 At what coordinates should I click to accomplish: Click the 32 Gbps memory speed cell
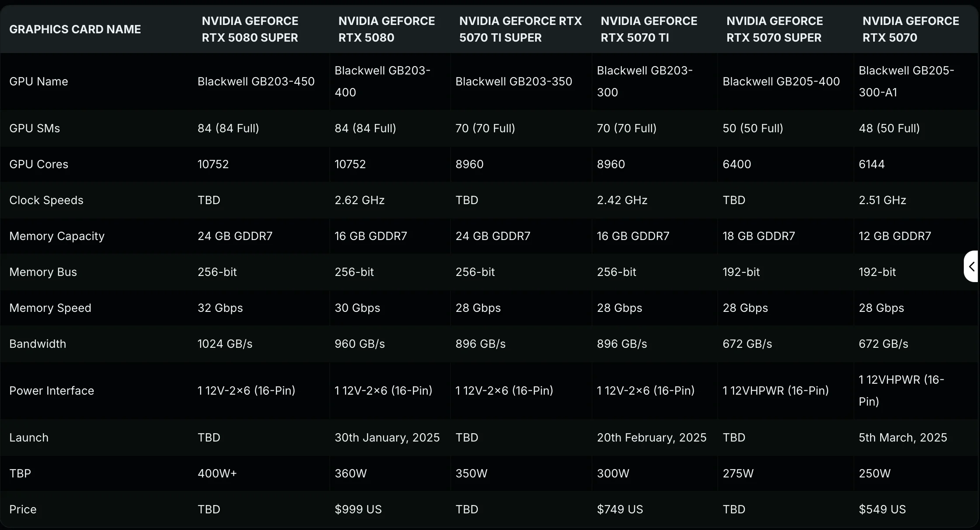pyautogui.click(x=220, y=308)
